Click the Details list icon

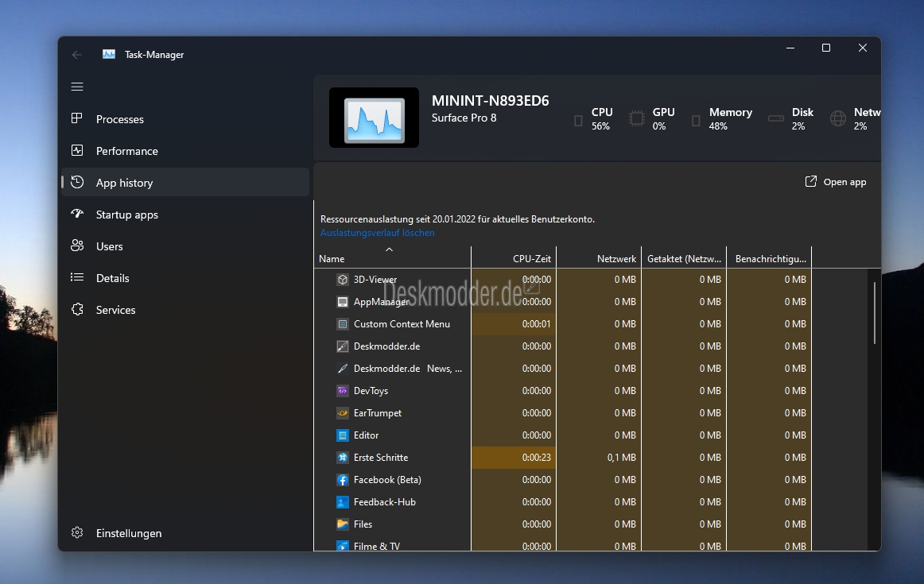pos(76,277)
